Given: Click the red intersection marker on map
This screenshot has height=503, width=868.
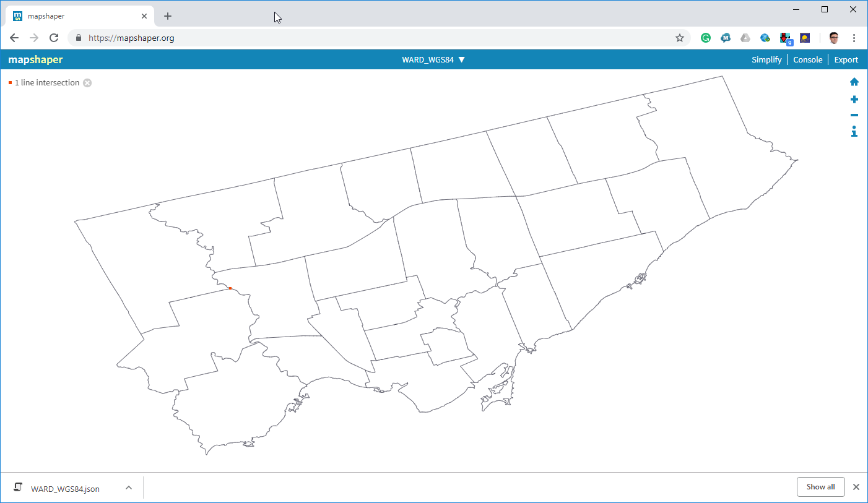Looking at the screenshot, I should (x=230, y=288).
